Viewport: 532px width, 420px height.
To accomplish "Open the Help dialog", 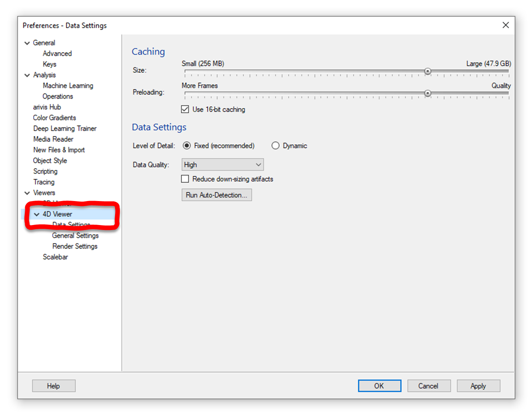I will point(53,385).
